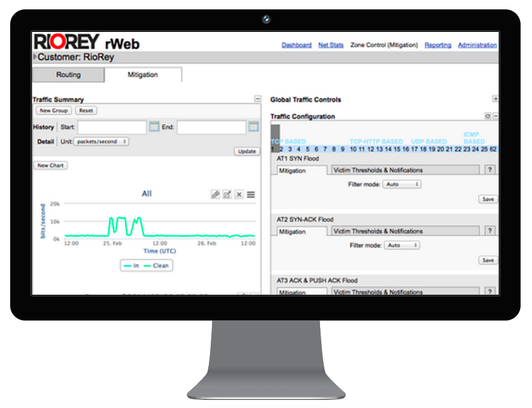Open the Net Stats link

pos(331,44)
